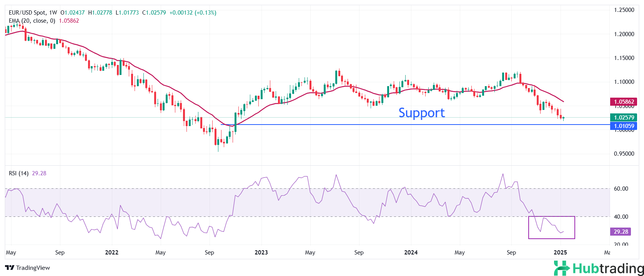This screenshot has width=644, height=276.
Task: Click the EMA (20, close, 0) indicator legend
Action: [32, 21]
